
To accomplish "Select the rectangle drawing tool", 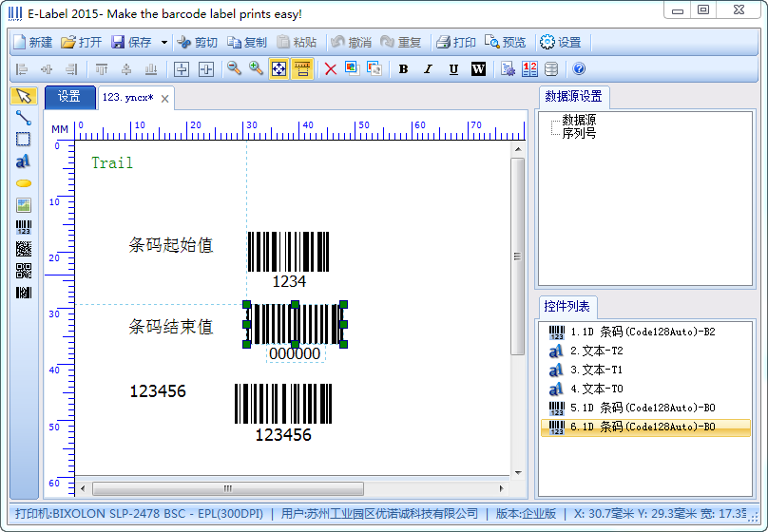I will tap(24, 140).
